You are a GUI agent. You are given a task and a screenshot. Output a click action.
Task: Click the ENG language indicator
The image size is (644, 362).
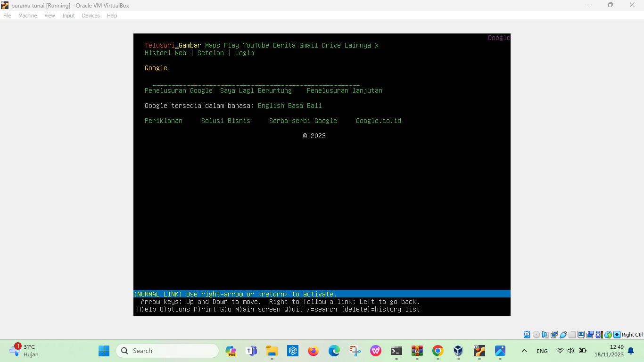(x=542, y=351)
